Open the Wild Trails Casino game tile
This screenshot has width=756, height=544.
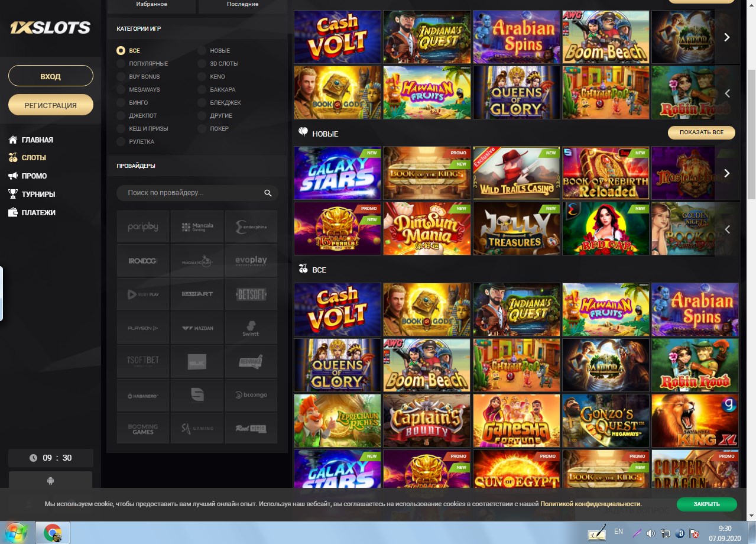517,173
